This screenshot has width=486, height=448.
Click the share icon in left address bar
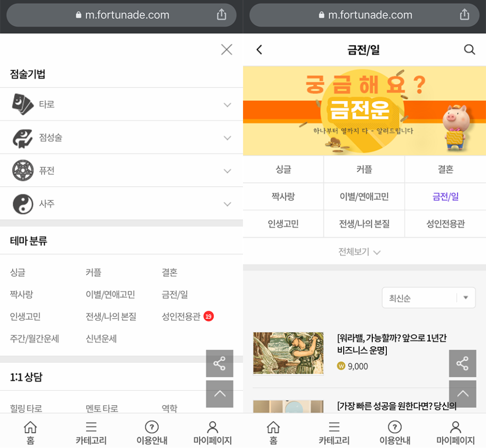(221, 15)
